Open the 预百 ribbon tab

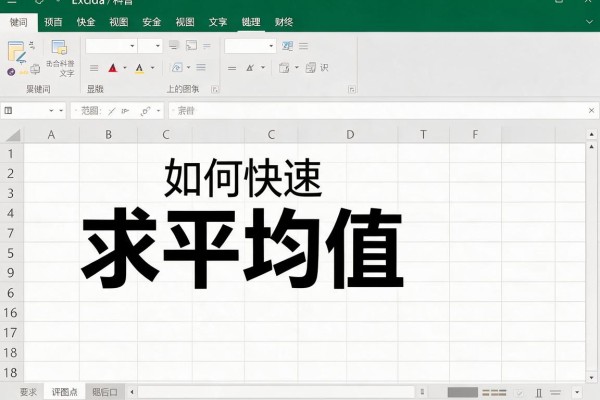coord(53,22)
